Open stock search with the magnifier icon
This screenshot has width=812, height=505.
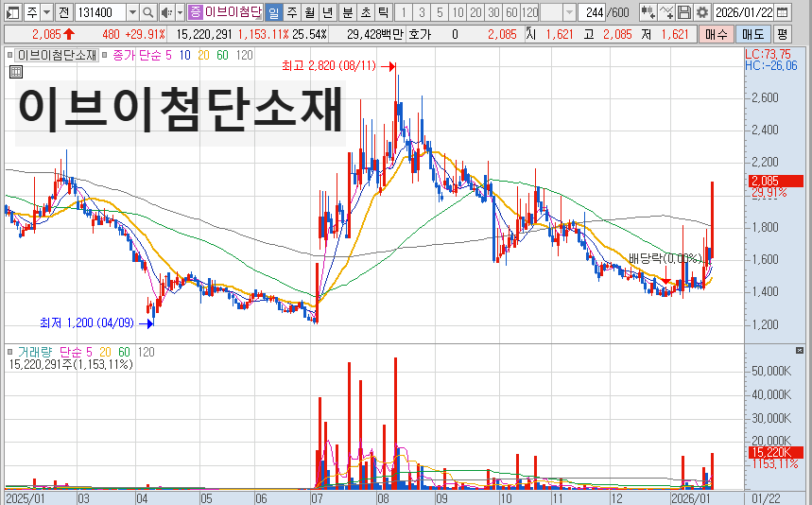point(147,12)
